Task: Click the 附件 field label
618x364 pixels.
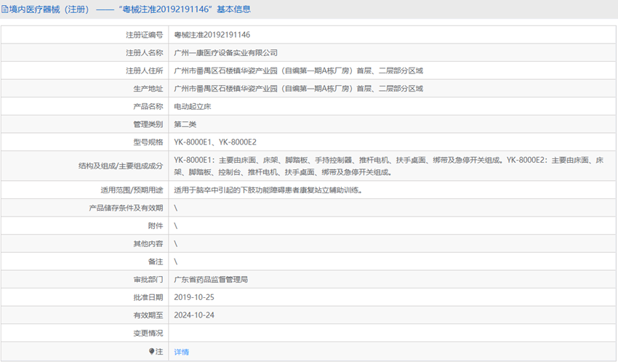Action: 156,226
